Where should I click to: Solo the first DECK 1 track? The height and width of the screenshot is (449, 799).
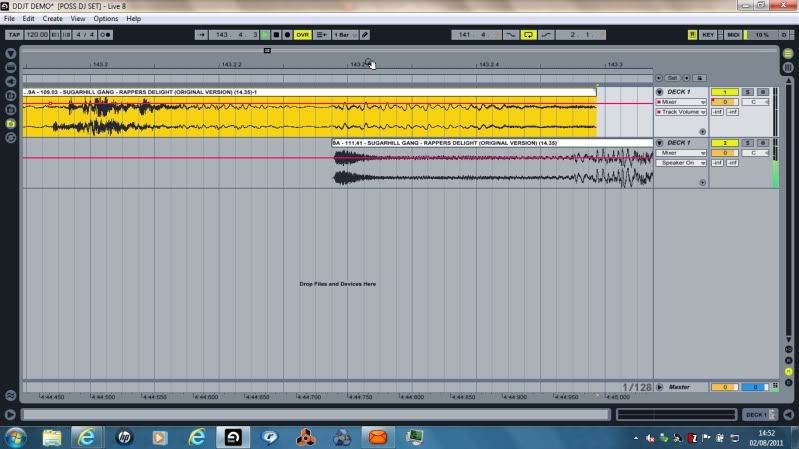pyautogui.click(x=747, y=92)
